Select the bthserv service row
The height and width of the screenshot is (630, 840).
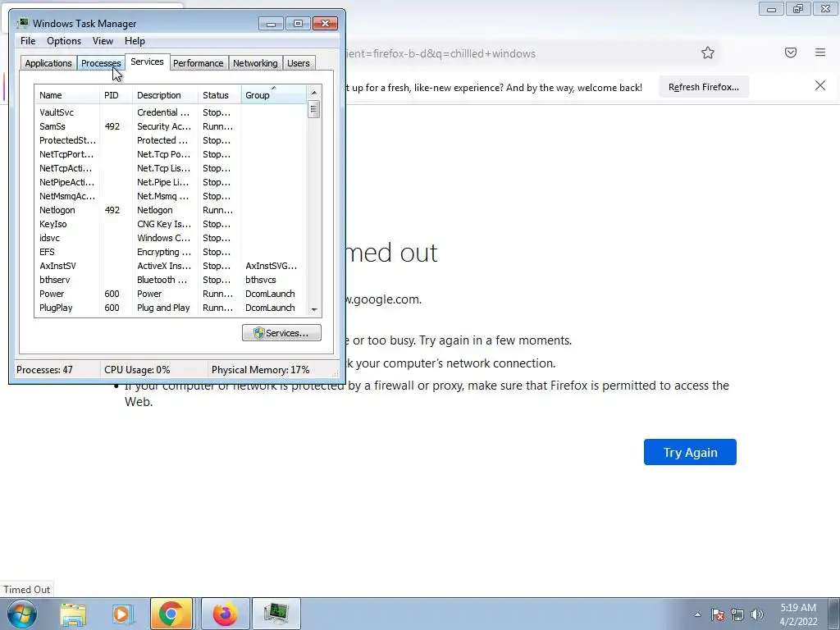(x=171, y=280)
